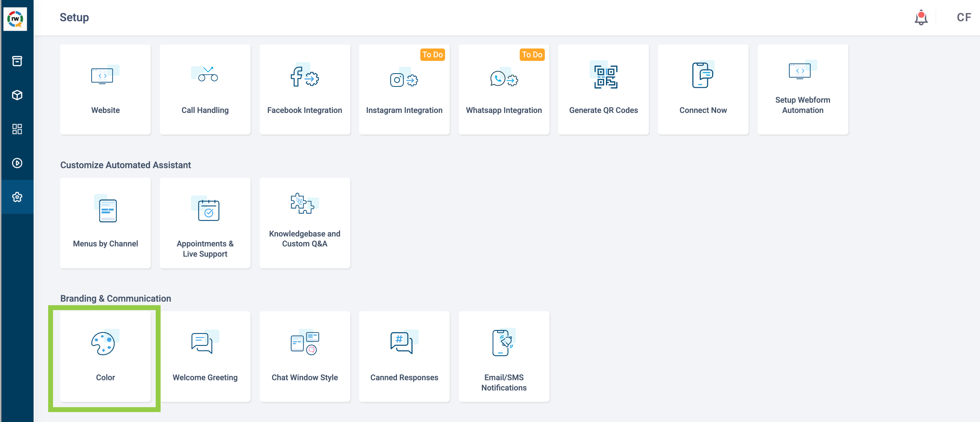Open the Appointments & Live Support tile

205,223
